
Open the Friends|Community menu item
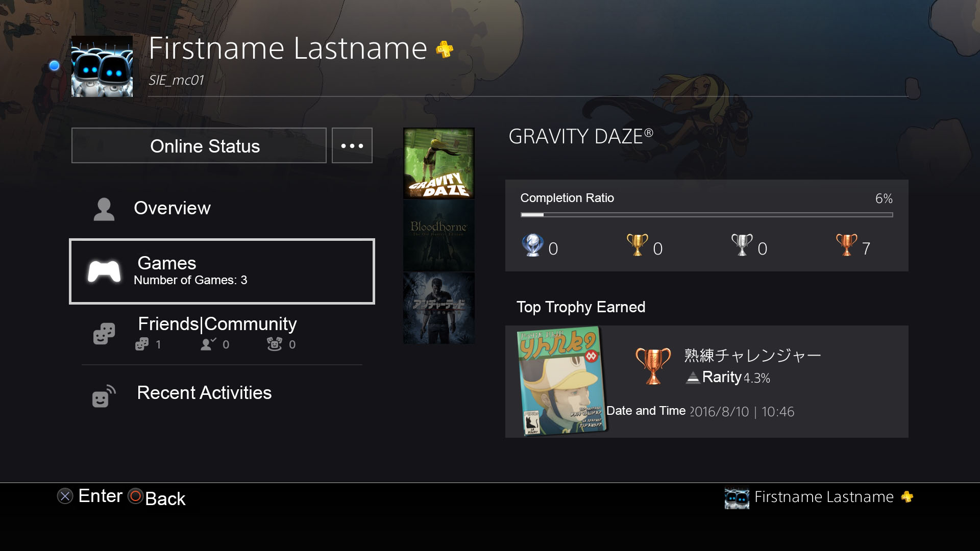point(222,333)
